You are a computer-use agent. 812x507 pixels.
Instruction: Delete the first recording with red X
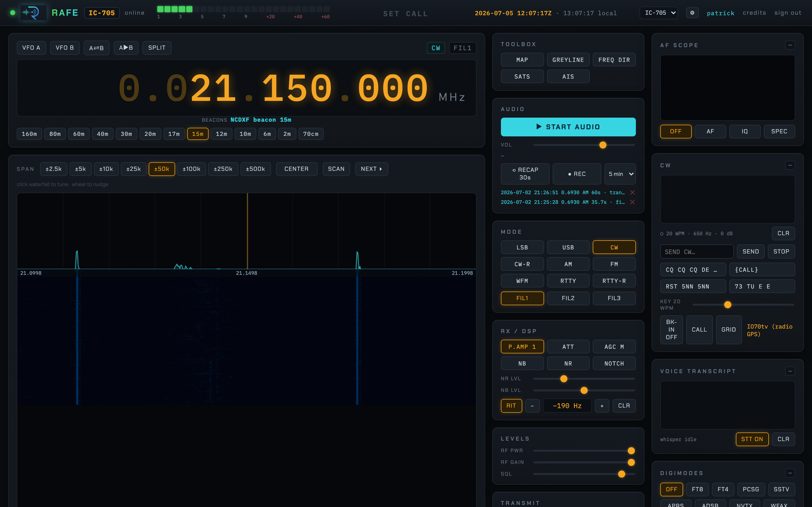pos(632,192)
